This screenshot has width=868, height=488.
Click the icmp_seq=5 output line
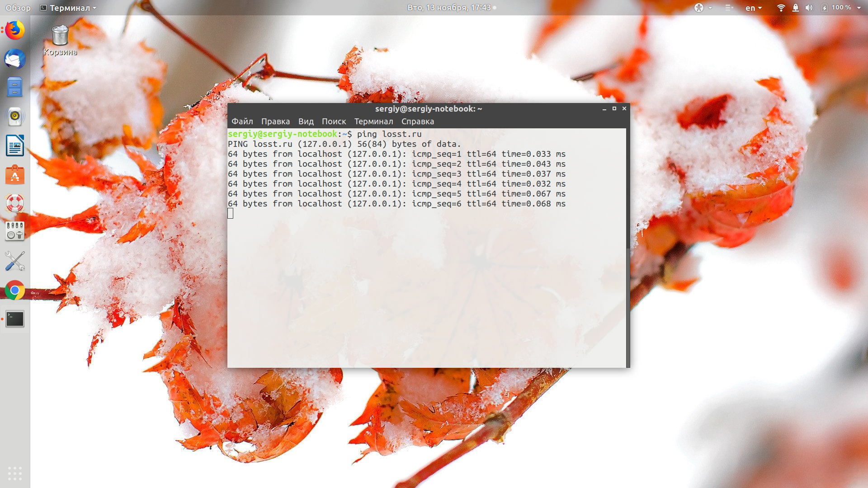397,193
